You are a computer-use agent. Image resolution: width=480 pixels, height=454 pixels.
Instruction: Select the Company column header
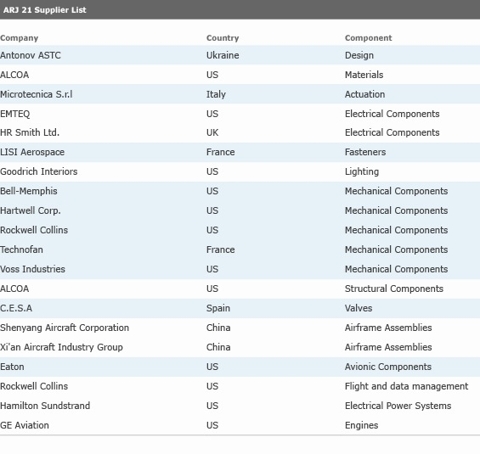pyautogui.click(x=19, y=38)
